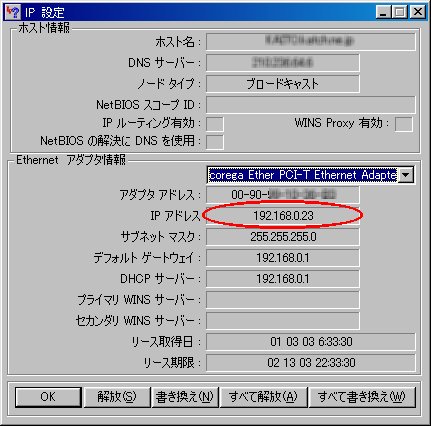This screenshot has width=431, height=426.
Task: Click the リース取得日 field
Action: tap(311, 342)
